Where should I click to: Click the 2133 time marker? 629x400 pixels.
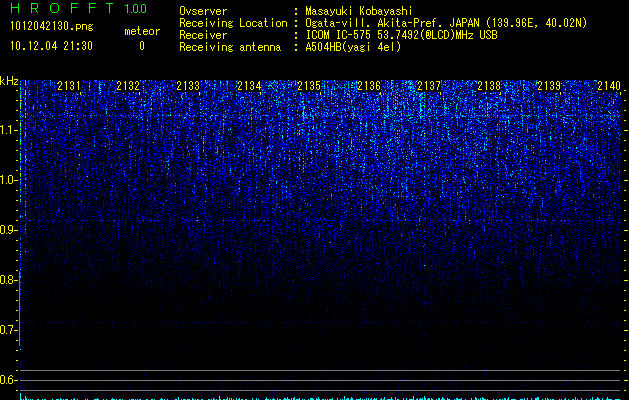click(x=188, y=86)
